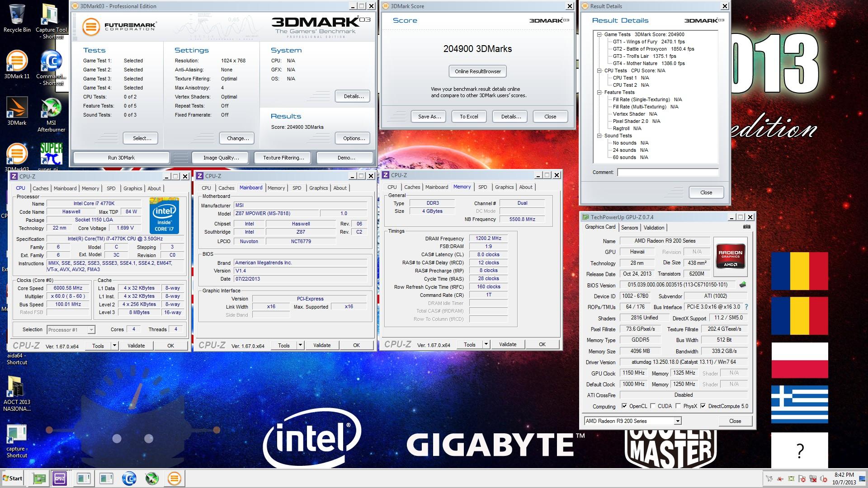Click the GPU-Z screenshot camera icon

[x=747, y=227]
